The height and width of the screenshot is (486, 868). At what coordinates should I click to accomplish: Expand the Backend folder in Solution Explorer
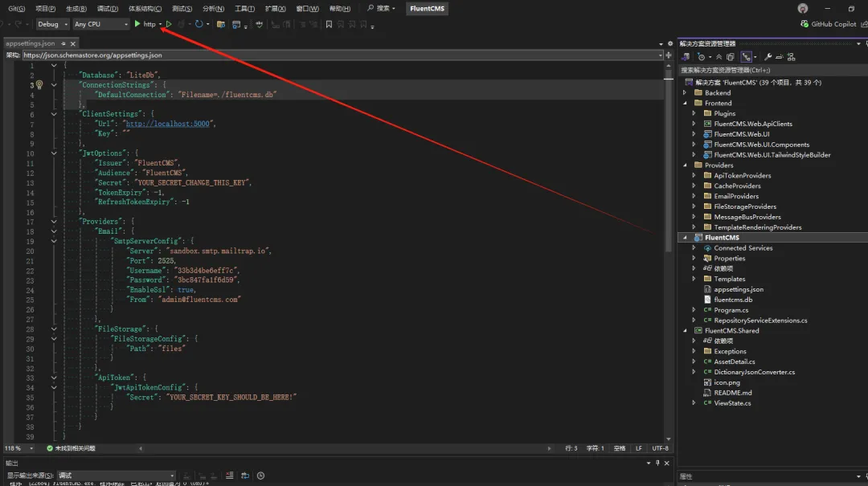click(x=686, y=93)
